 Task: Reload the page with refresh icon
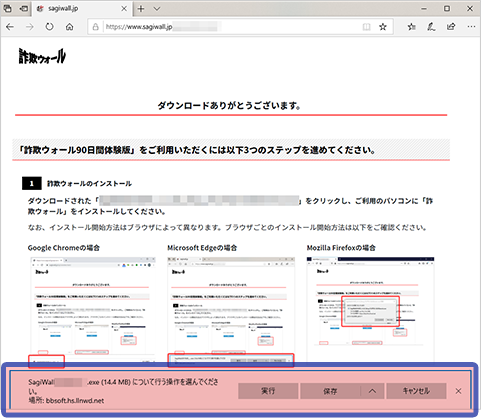coord(49,27)
